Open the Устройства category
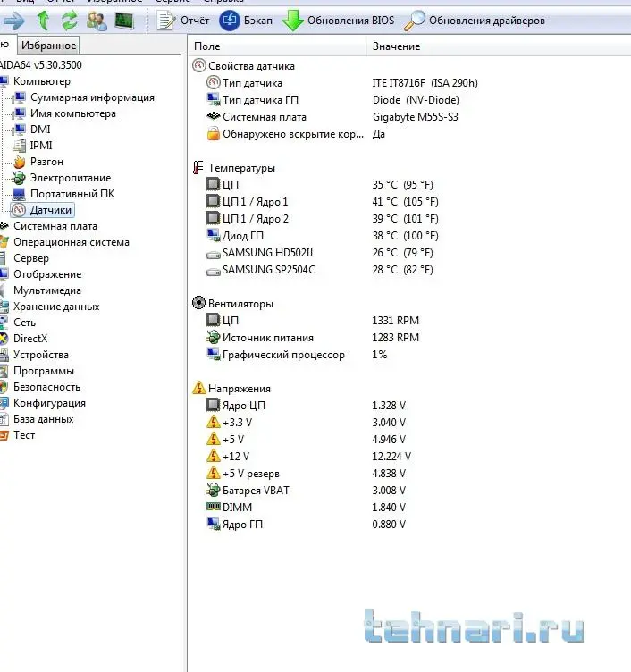Viewport: 631px width, 672px height. pos(41,355)
